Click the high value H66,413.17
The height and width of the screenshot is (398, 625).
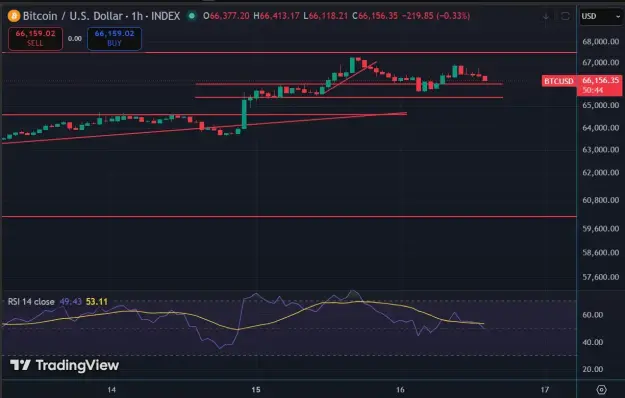277,16
